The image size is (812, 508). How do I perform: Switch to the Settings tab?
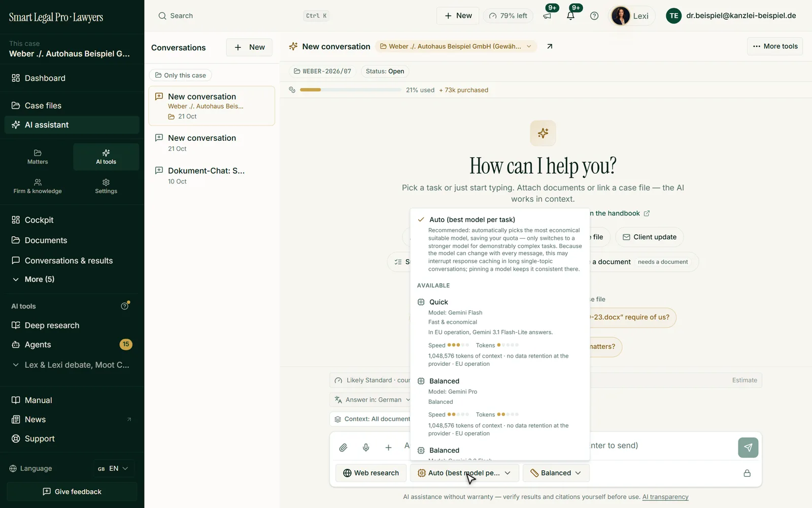tap(106, 186)
